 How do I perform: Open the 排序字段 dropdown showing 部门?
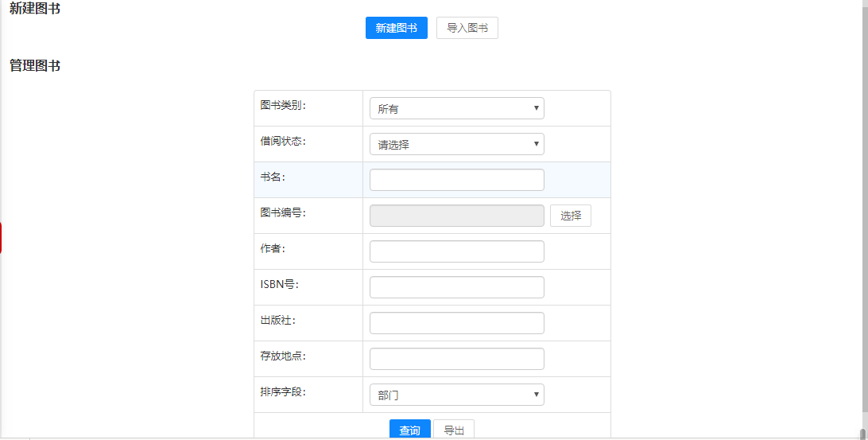456,395
